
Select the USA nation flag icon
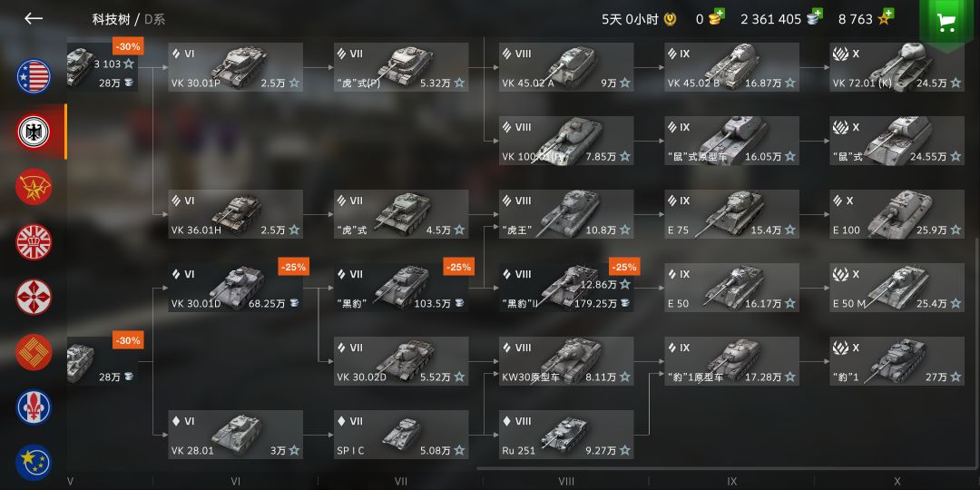[34, 76]
